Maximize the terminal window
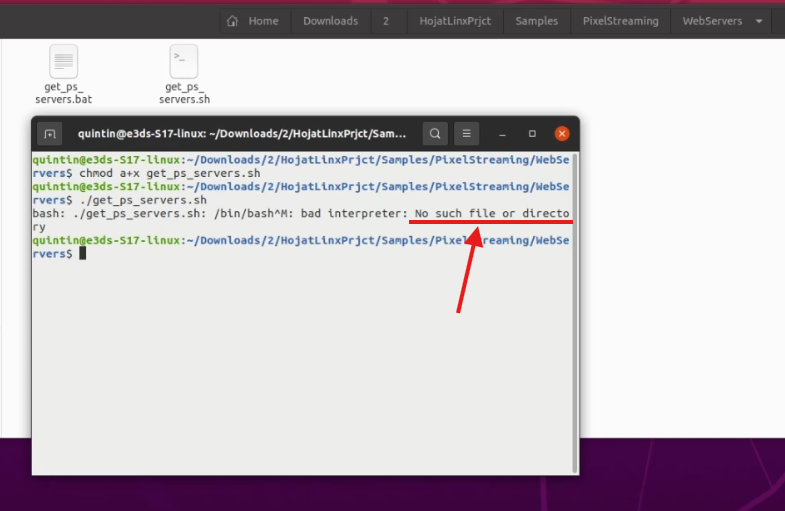 (532, 133)
